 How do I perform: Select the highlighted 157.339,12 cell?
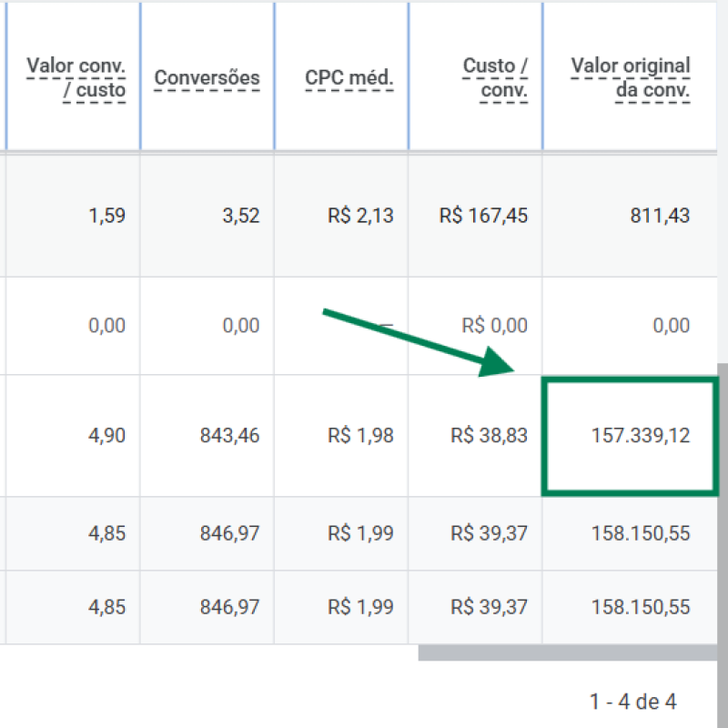(630, 436)
